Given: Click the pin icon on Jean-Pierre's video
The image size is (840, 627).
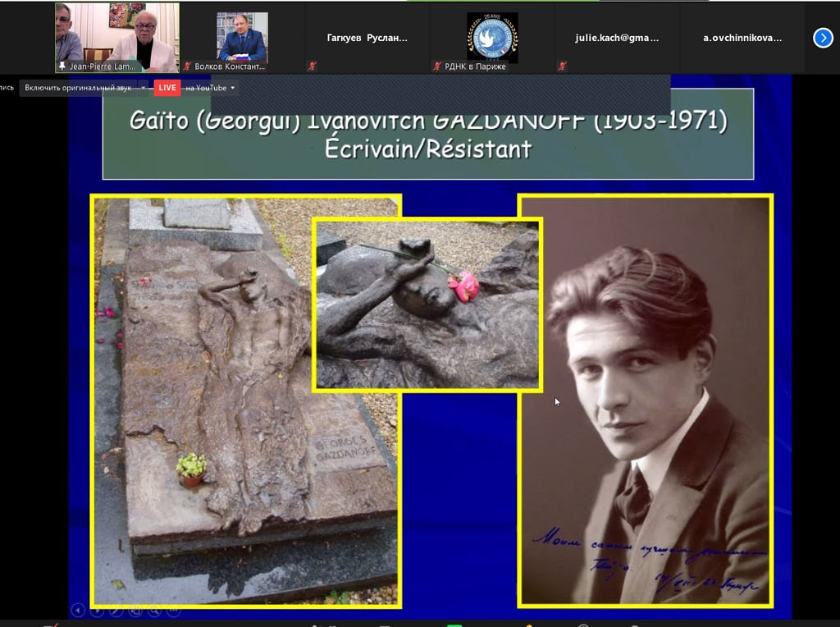Looking at the screenshot, I should (x=62, y=66).
